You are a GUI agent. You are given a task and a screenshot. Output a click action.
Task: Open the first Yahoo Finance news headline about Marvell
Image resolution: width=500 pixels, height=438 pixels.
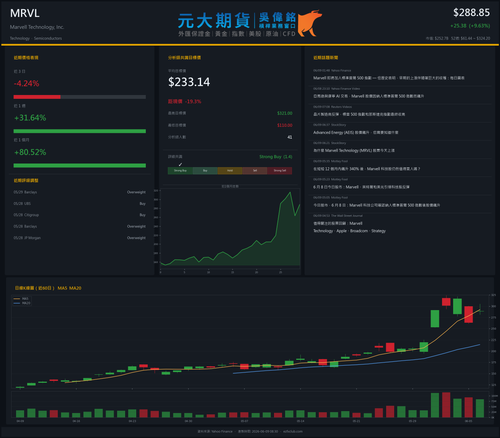(x=389, y=78)
